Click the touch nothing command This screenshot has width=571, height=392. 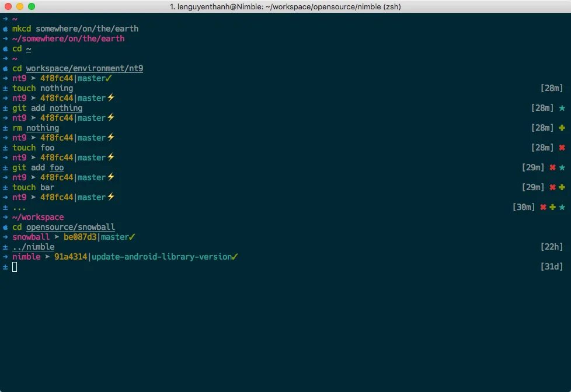(x=43, y=88)
